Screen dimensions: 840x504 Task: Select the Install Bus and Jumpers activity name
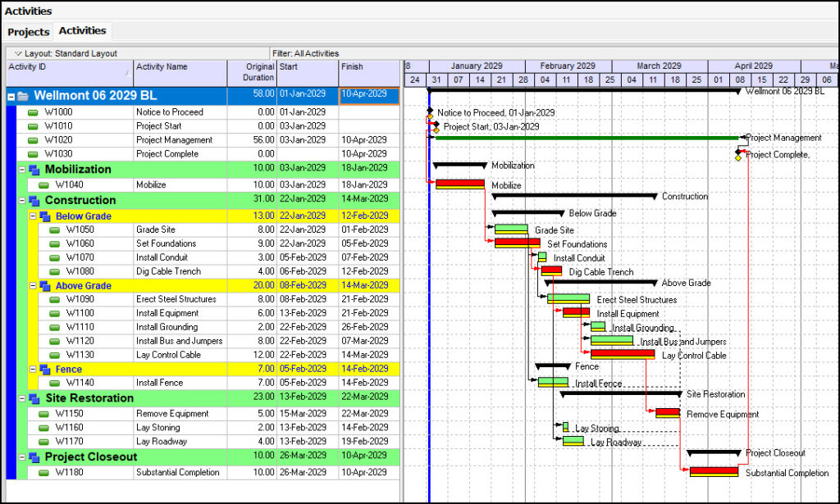(x=180, y=342)
